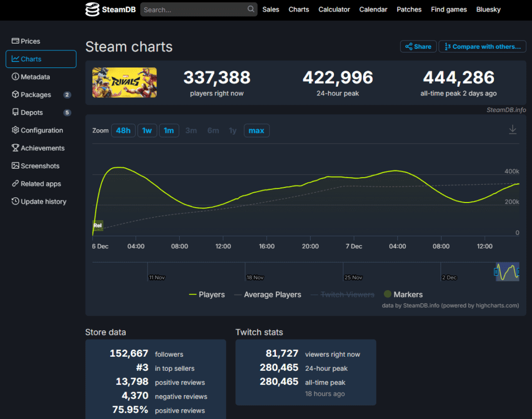
Task: Click the Rel release marker on chart
Action: click(98, 225)
